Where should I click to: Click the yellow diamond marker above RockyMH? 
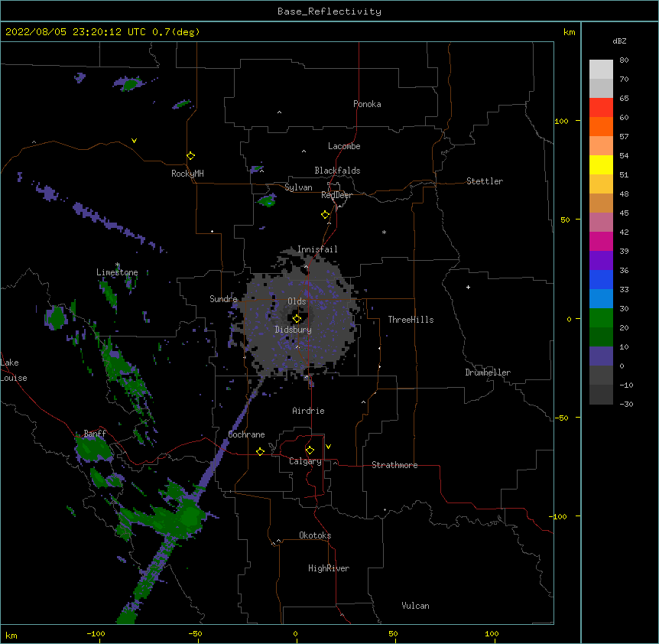coord(191,156)
